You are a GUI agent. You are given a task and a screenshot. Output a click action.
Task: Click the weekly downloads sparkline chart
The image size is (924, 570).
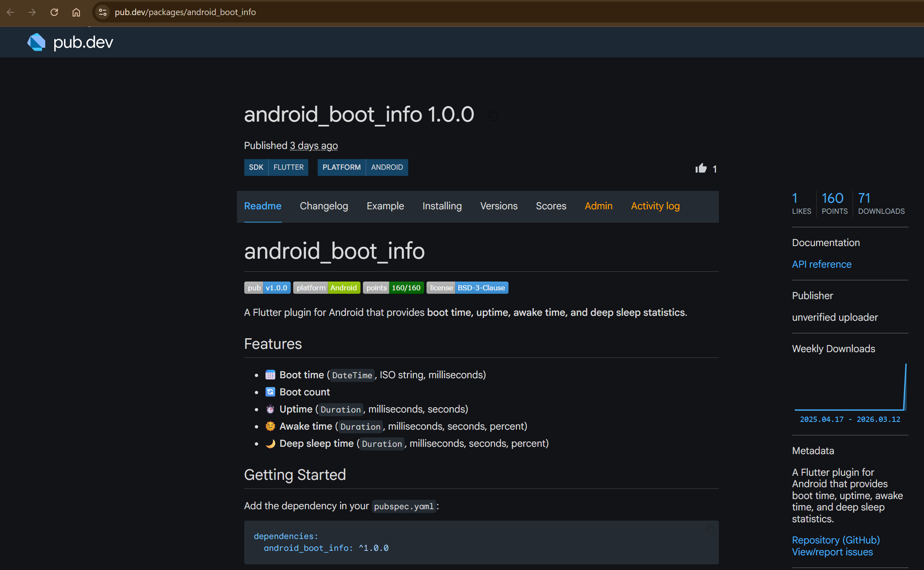click(x=850, y=388)
